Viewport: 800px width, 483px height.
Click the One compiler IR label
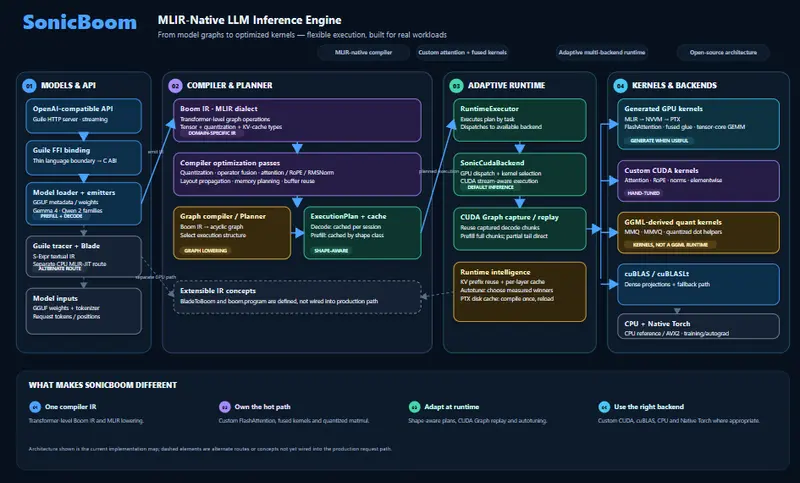click(x=70, y=407)
